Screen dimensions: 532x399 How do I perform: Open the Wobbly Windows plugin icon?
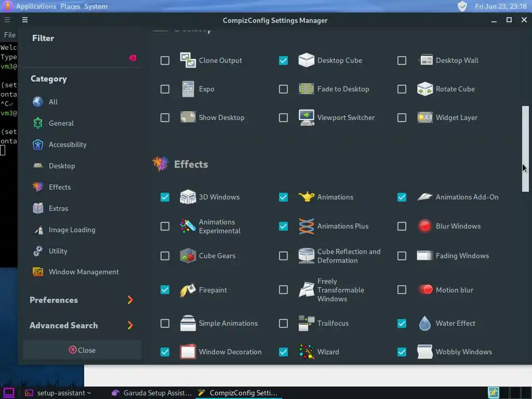click(x=425, y=352)
